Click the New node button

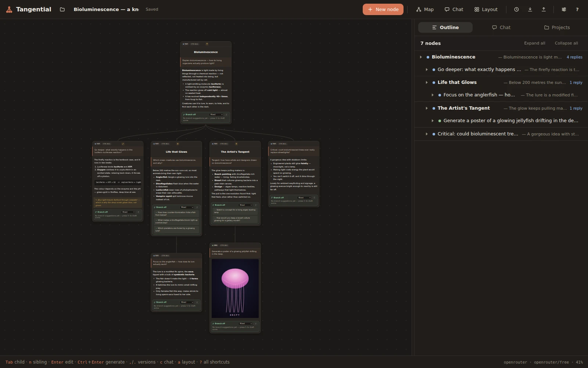pos(383,10)
